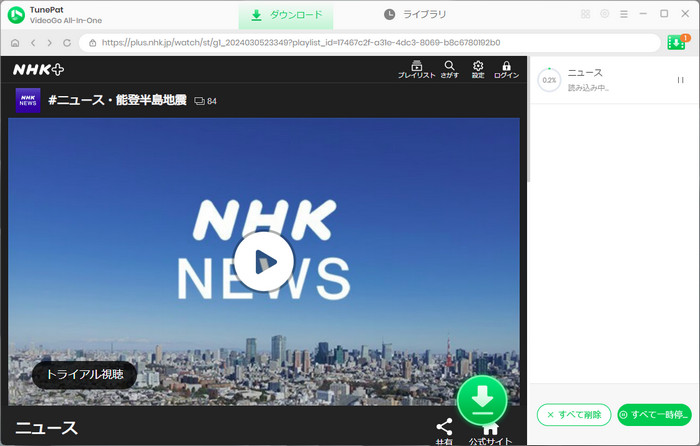Open download queue icon with badge

click(x=677, y=42)
